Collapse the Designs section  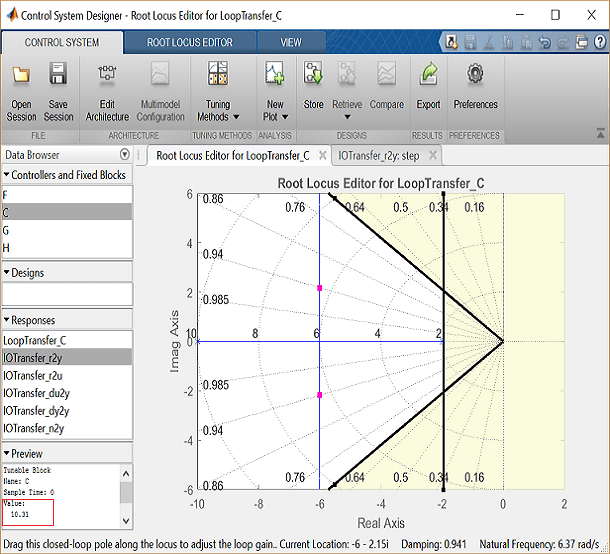pyautogui.click(x=6, y=273)
